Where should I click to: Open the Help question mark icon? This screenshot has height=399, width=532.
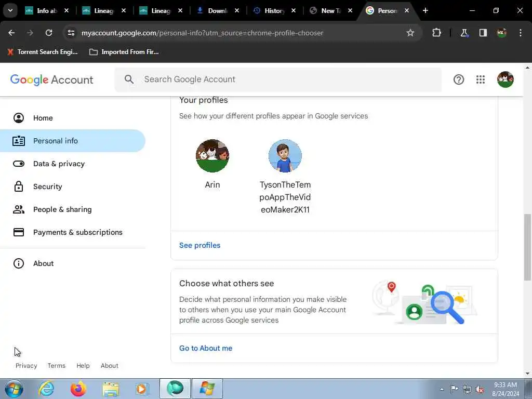pyautogui.click(x=458, y=79)
